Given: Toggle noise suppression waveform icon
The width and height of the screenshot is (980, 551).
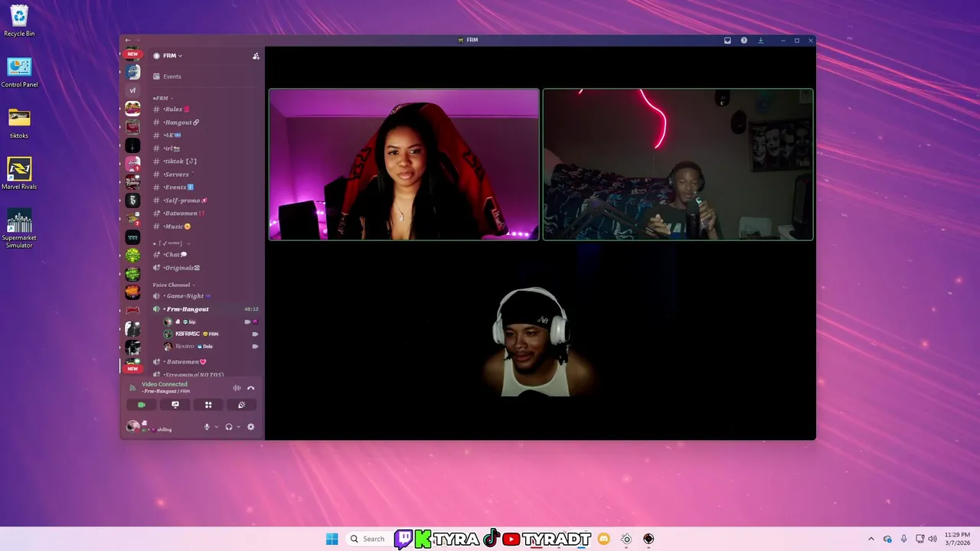Looking at the screenshot, I should [237, 388].
